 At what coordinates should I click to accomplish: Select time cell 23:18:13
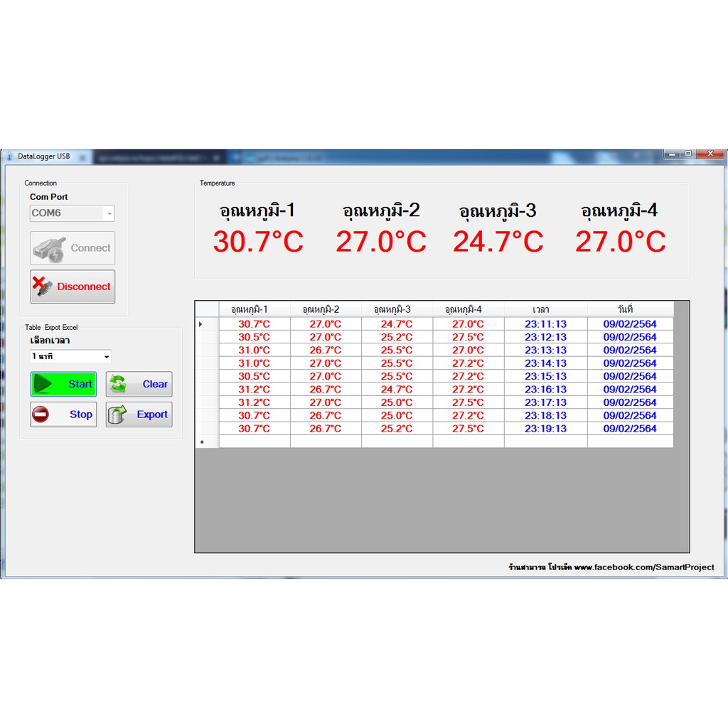546,415
